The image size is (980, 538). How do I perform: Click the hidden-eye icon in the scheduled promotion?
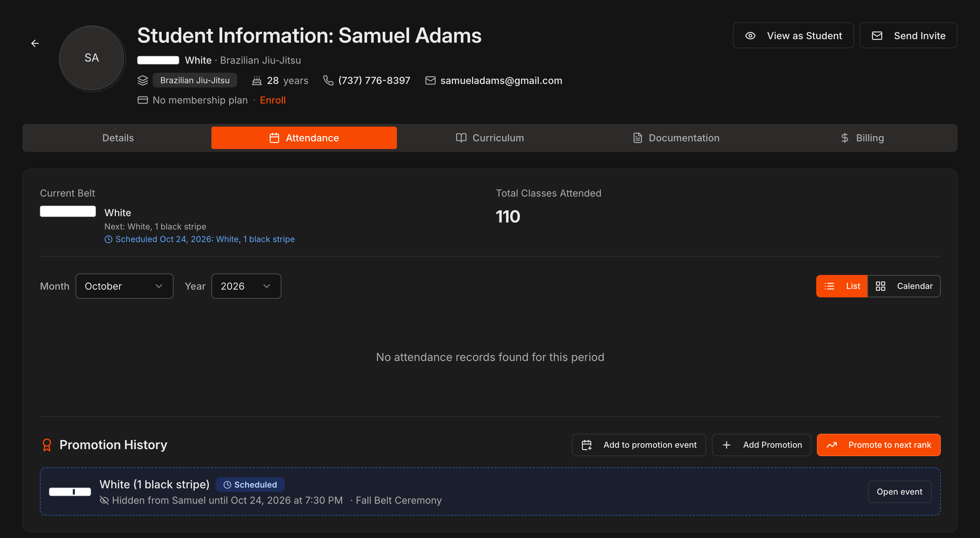(104, 500)
